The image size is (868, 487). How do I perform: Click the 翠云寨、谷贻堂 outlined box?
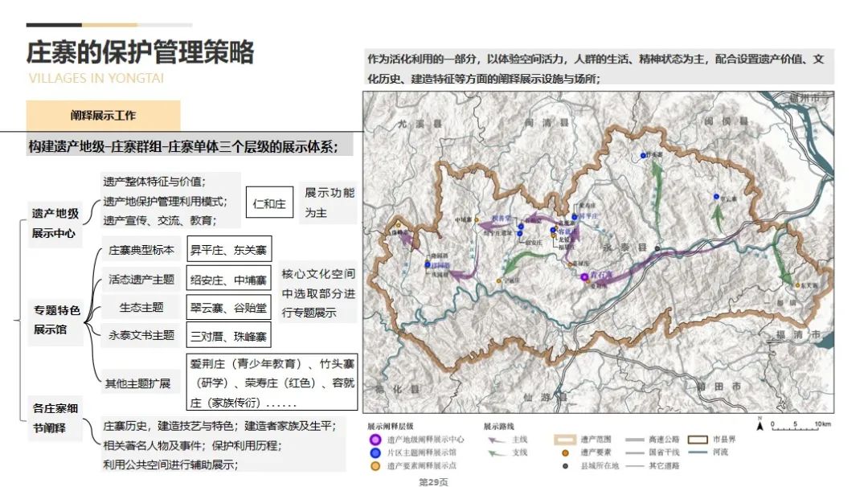click(x=228, y=308)
